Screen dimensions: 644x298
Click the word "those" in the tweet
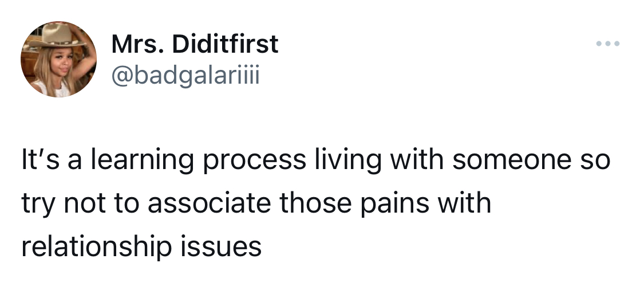(315, 203)
